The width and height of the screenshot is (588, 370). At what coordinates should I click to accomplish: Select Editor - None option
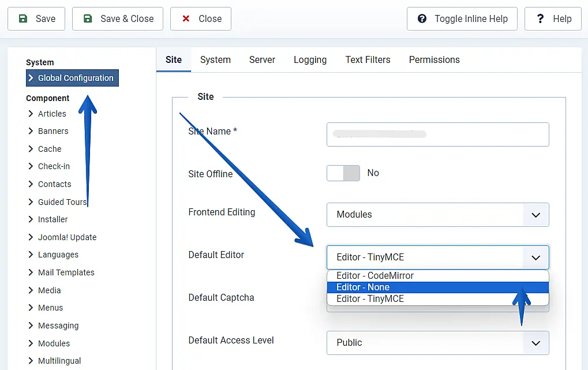(363, 287)
